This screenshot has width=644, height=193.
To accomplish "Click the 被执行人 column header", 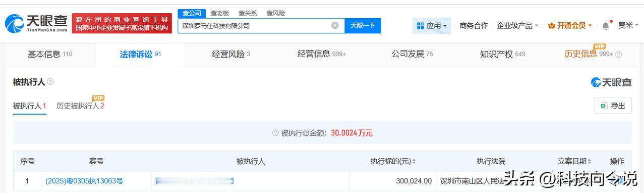I will (x=251, y=161).
